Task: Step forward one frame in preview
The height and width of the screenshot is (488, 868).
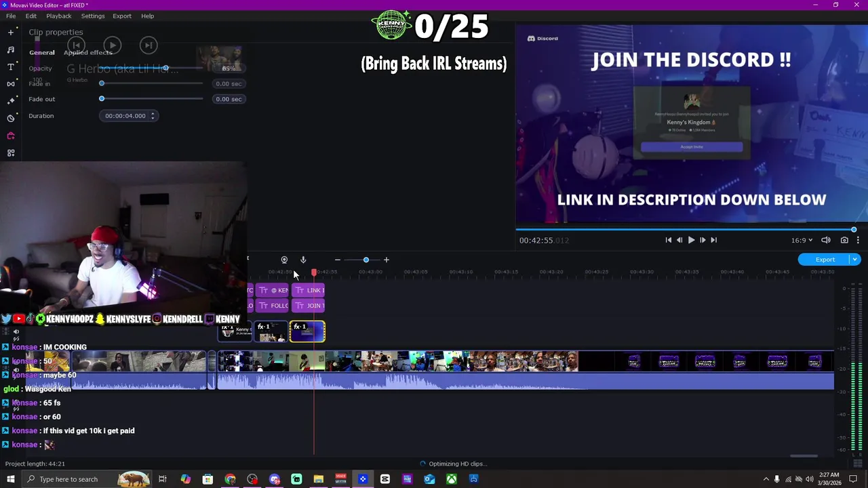Action: tap(703, 240)
